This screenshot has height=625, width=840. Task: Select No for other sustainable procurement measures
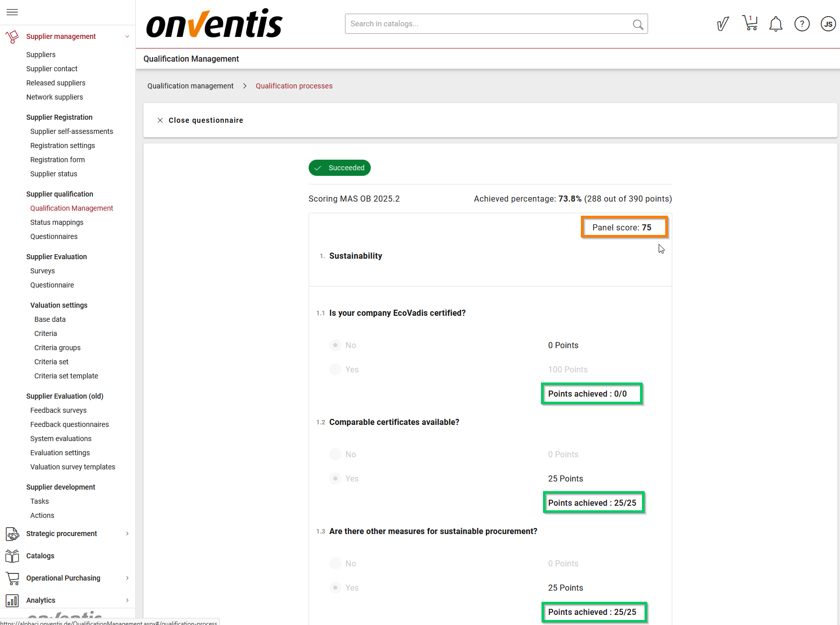coord(335,563)
